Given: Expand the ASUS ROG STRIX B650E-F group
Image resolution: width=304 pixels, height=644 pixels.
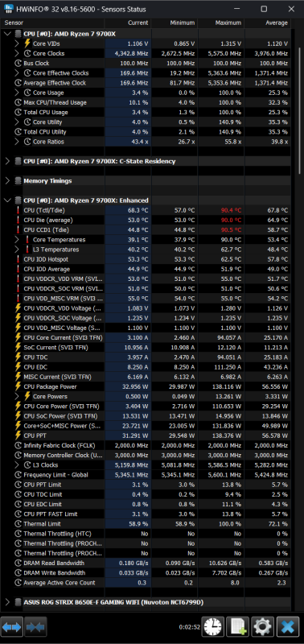Looking at the screenshot, I should tap(7, 602).
